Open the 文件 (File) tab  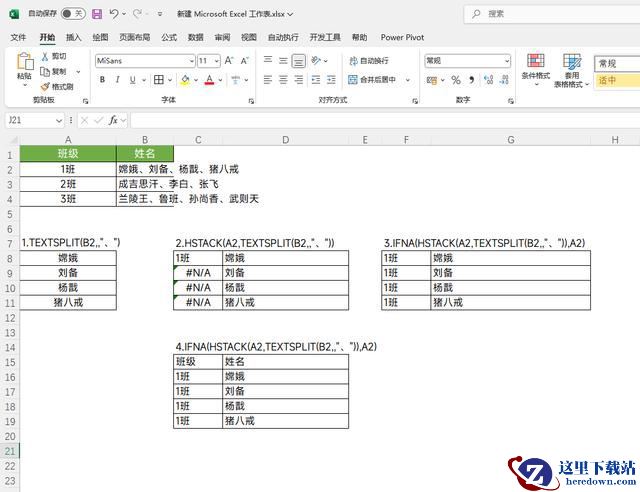click(18, 38)
